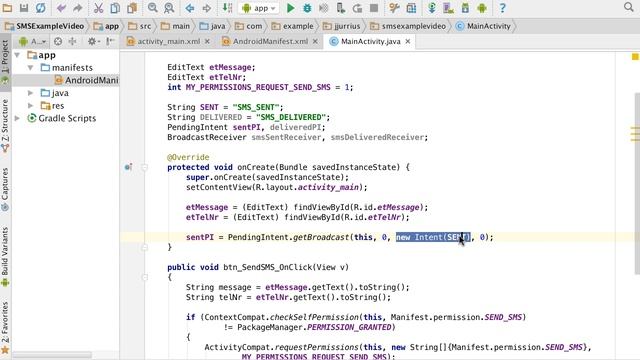Click the Paste clipboard icon
Image resolution: width=640 pixels, height=360 pixels.
point(132,8)
